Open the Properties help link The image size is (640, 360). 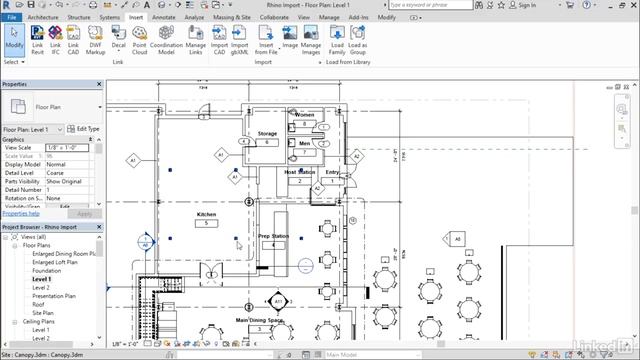tap(21, 213)
